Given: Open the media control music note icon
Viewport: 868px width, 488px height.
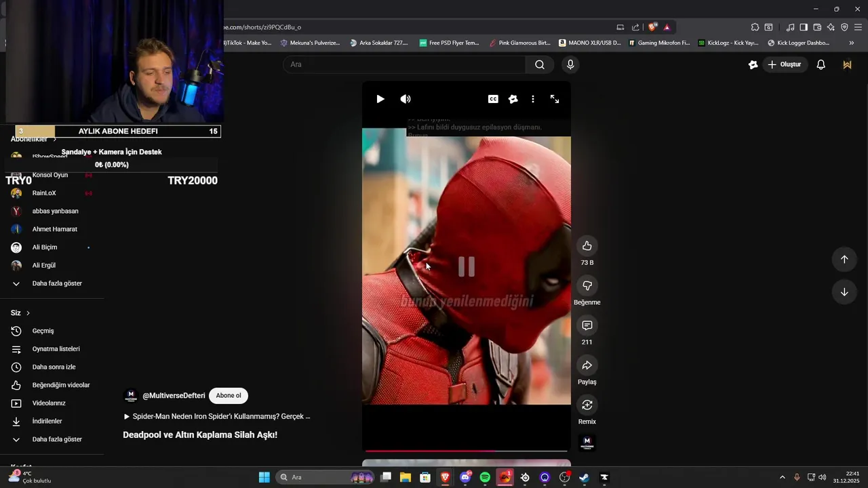Looking at the screenshot, I should point(790,27).
